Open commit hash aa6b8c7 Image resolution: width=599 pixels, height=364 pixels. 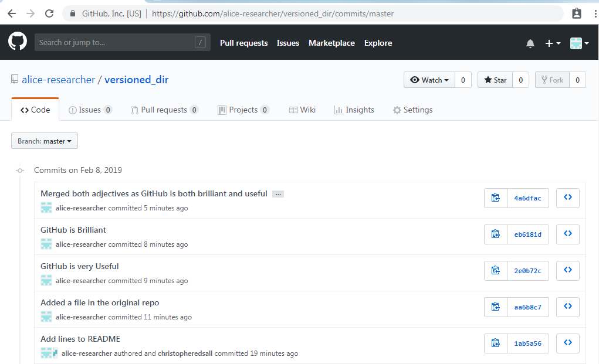click(x=527, y=307)
